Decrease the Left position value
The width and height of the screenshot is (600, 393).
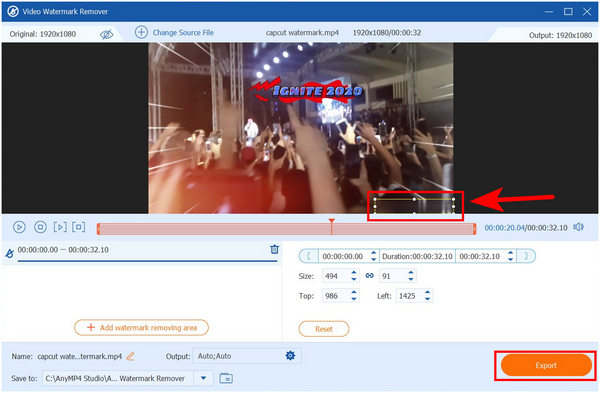427,299
